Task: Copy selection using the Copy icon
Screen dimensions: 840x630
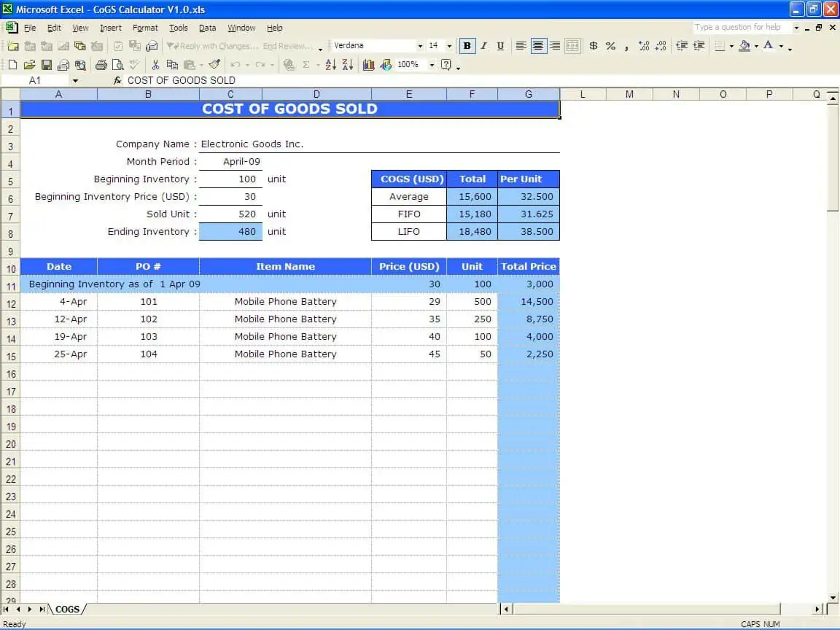Action: [x=172, y=65]
